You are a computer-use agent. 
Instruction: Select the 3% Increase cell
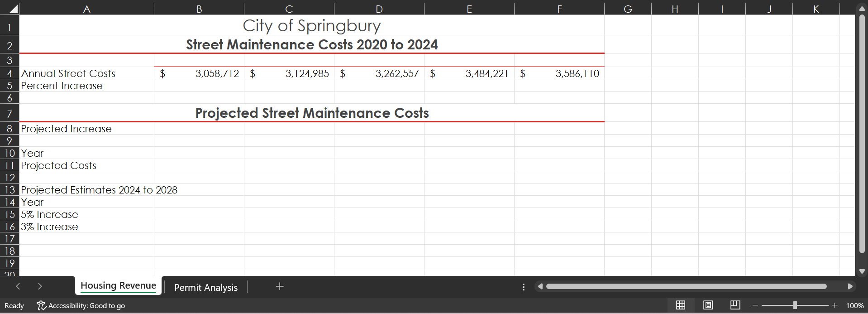(86, 227)
